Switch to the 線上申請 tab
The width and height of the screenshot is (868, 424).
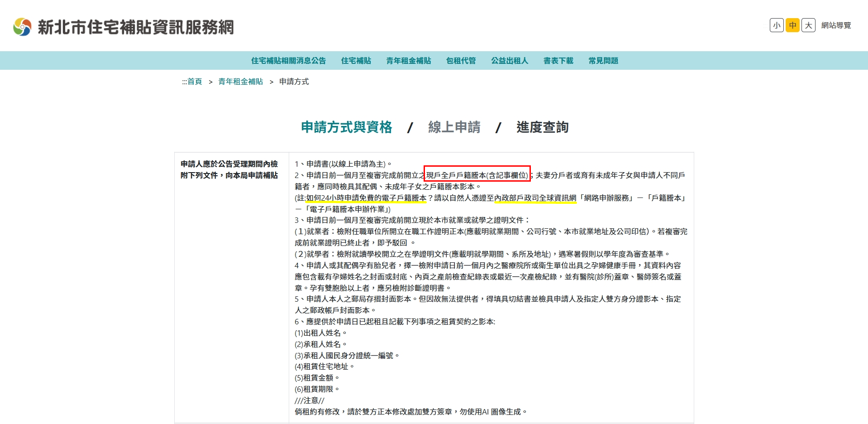pos(454,127)
